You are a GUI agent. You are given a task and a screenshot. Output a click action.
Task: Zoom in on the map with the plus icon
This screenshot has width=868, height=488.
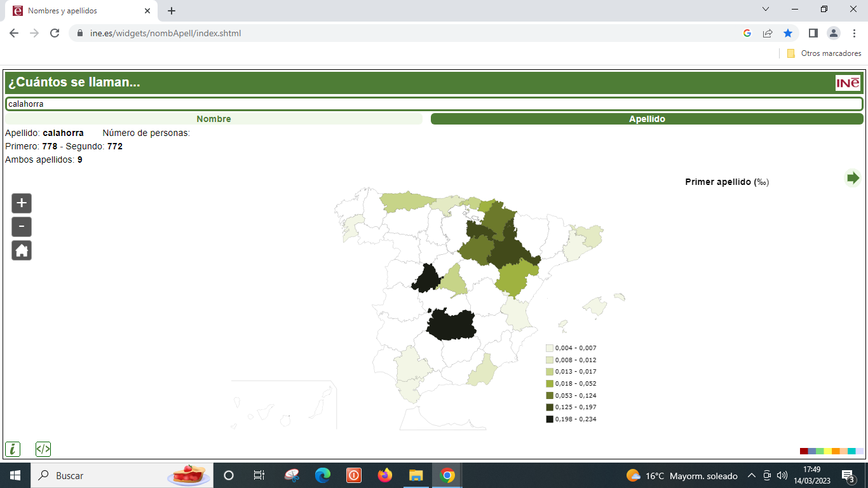(21, 203)
